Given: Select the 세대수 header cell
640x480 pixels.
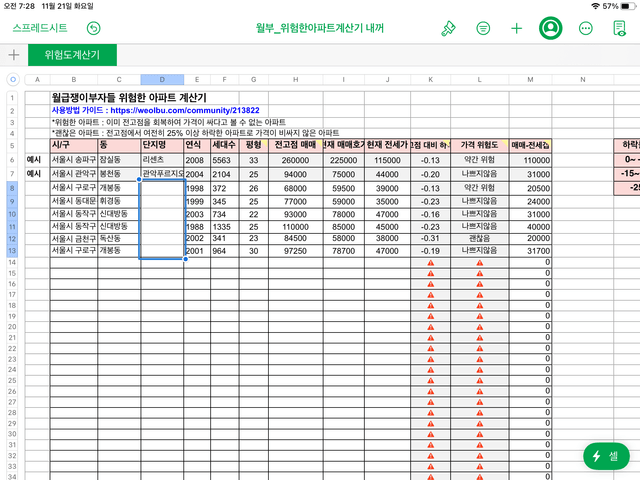Looking at the screenshot, I should tap(224, 145).
